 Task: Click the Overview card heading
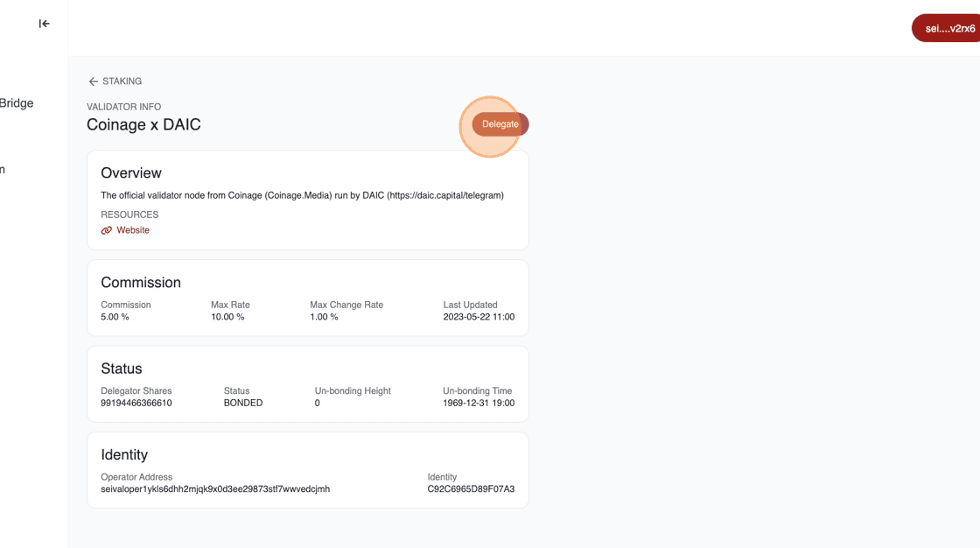click(131, 173)
